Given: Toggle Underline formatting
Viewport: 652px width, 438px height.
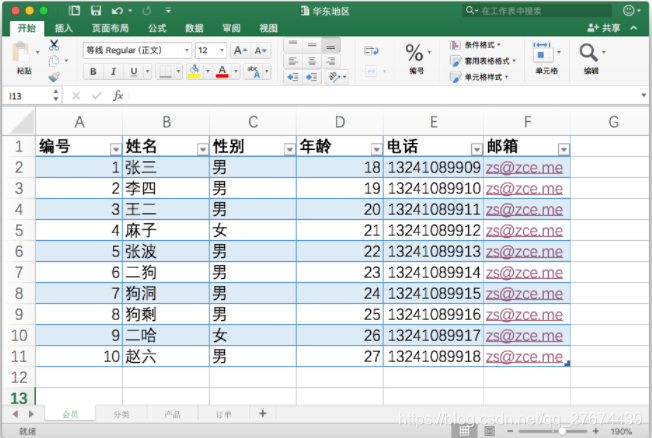Looking at the screenshot, I should tap(133, 72).
